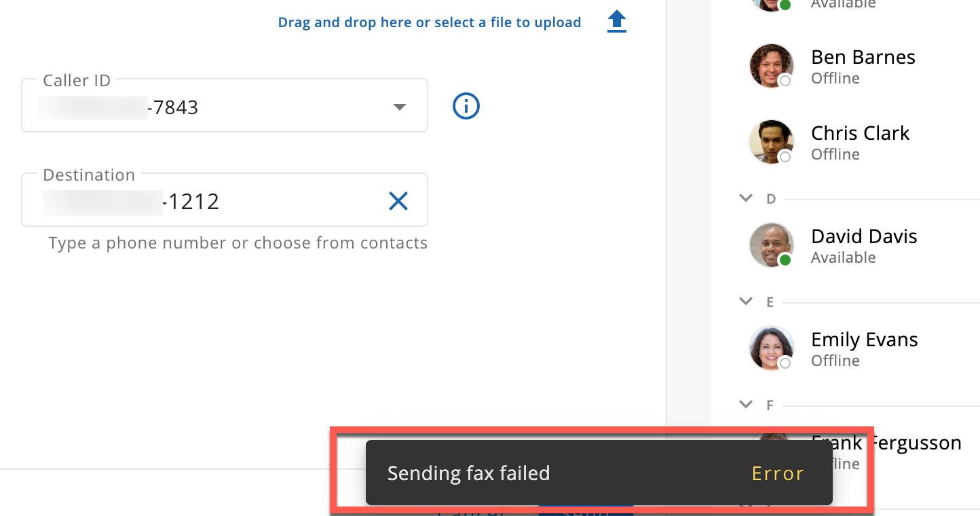The width and height of the screenshot is (980, 516).
Task: Clear the Destination number with X icon
Action: [x=398, y=200]
